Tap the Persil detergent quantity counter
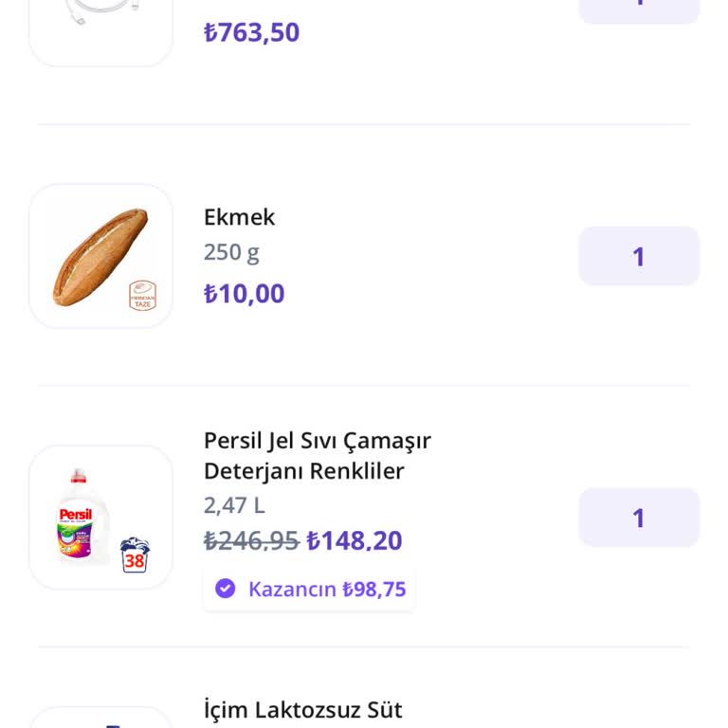728x728 pixels. (639, 518)
